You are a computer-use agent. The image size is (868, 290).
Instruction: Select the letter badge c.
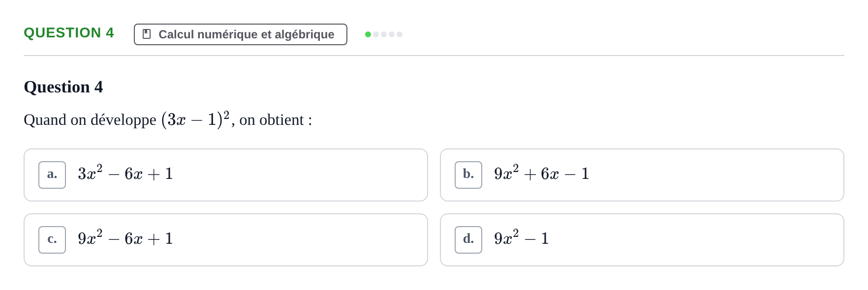pyautogui.click(x=52, y=240)
